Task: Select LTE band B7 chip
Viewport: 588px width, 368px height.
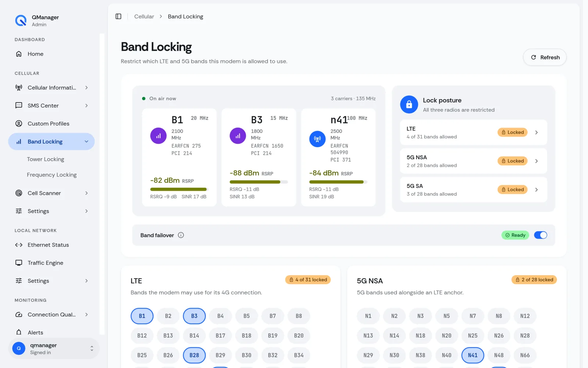Action: [x=273, y=316]
